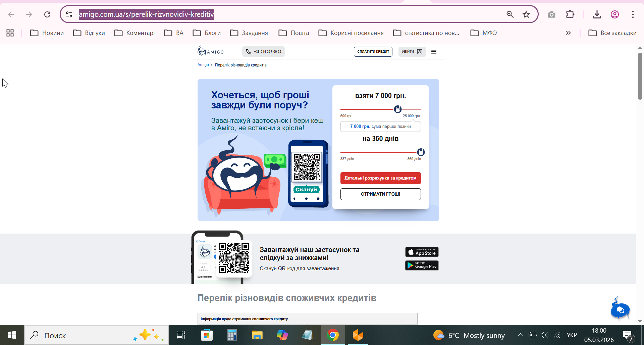Open the Завдання bookmarks folder
644x345 pixels.
point(249,33)
